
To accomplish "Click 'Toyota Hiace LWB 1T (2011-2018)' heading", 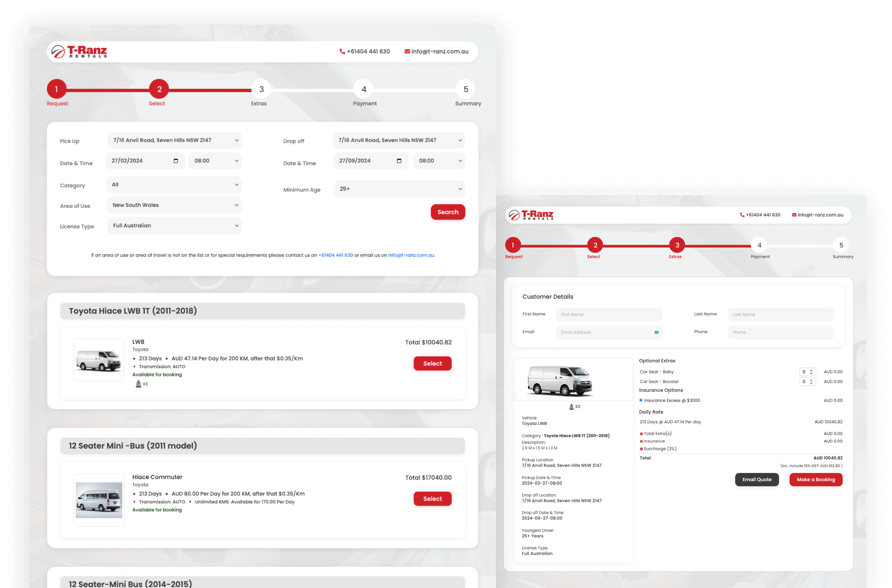I will click(133, 311).
